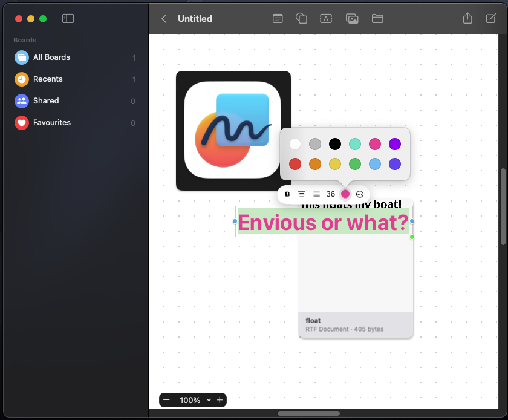Open the shapes library icon
This screenshot has height=420, width=508.
301,19
